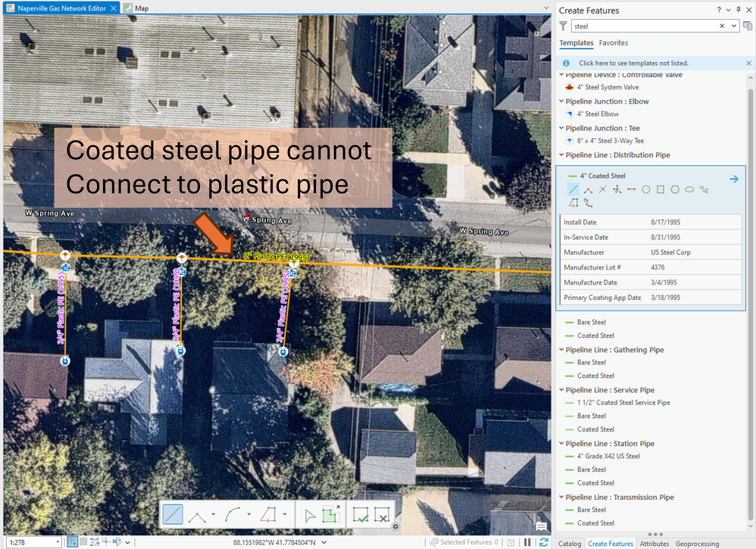Open the sketch options gear on the editing toolbar
Image resolution: width=756 pixels, height=549 pixels.
(395, 526)
